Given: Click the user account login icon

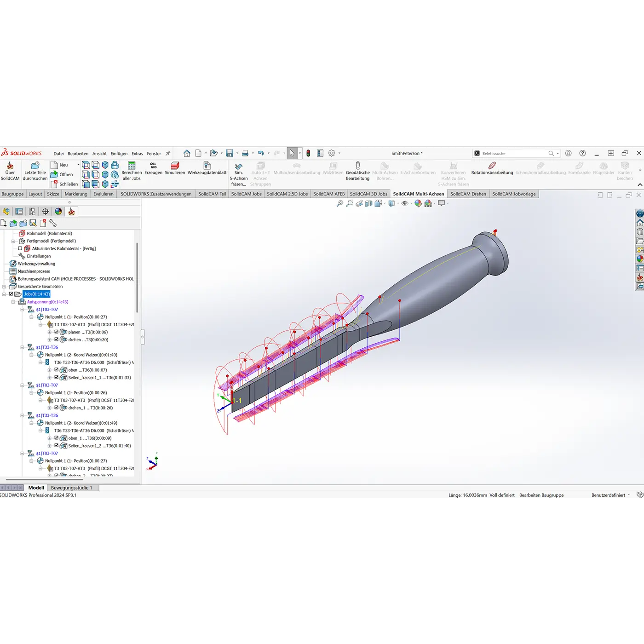Looking at the screenshot, I should coord(569,153).
